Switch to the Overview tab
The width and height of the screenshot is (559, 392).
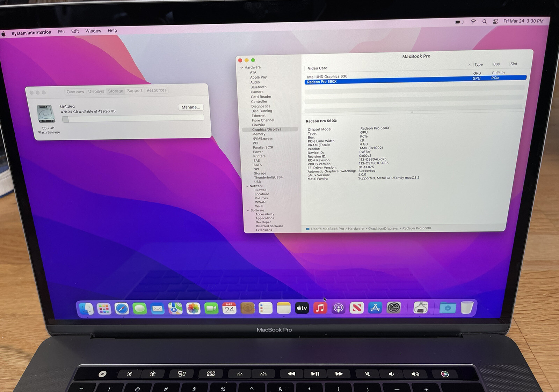[75, 92]
